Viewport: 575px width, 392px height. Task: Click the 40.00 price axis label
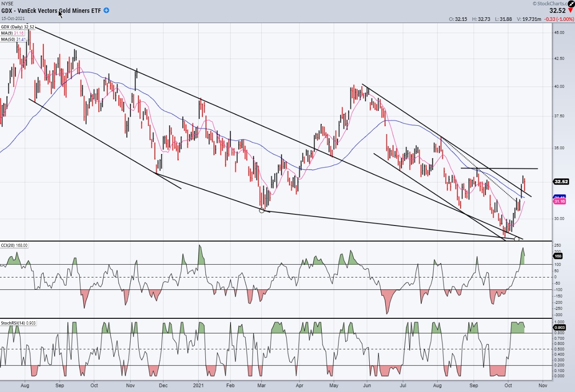click(x=559, y=87)
